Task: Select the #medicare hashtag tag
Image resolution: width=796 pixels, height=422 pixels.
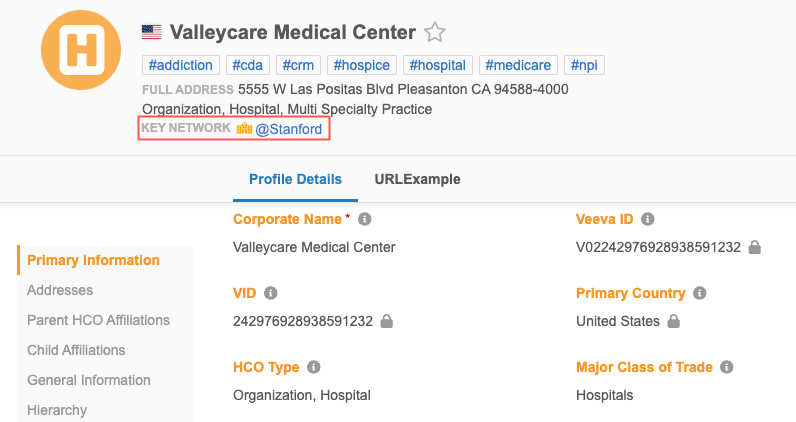Action: tap(518, 65)
